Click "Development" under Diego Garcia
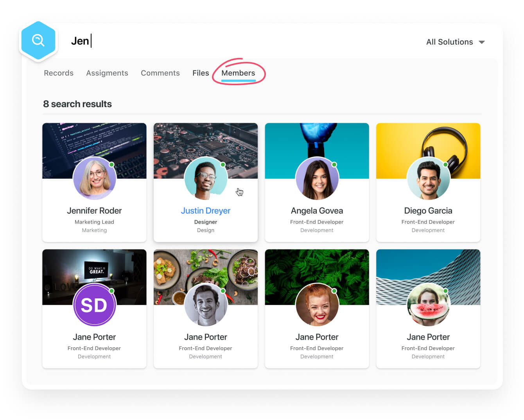Image resolution: width=524 pixels, height=420 pixels. tap(428, 230)
